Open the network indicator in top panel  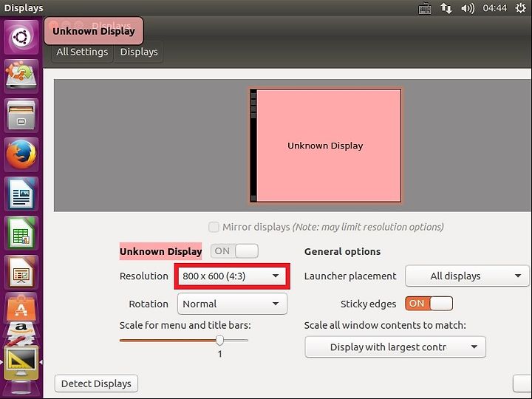(446, 8)
